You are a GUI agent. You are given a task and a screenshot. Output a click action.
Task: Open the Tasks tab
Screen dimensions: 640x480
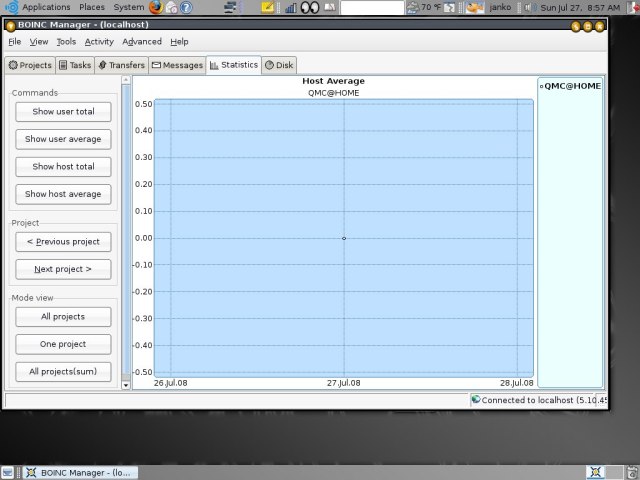75,65
